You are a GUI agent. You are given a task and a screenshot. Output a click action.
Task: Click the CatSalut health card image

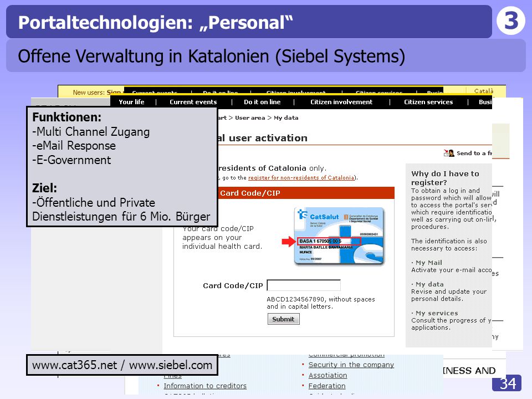(x=339, y=236)
